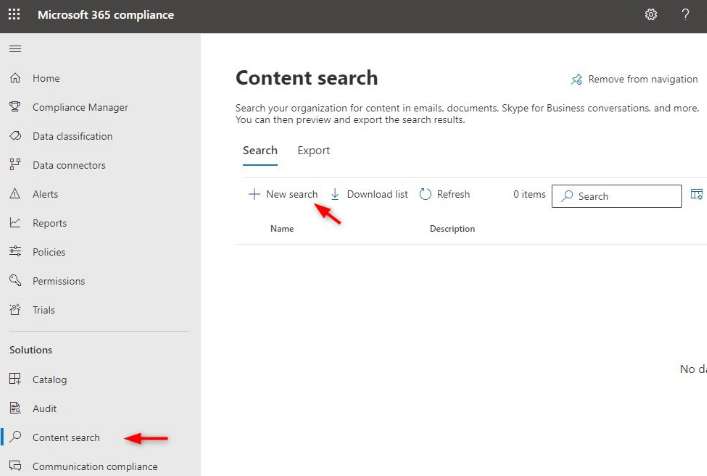Open Trials page
707x476 pixels.
[44, 310]
